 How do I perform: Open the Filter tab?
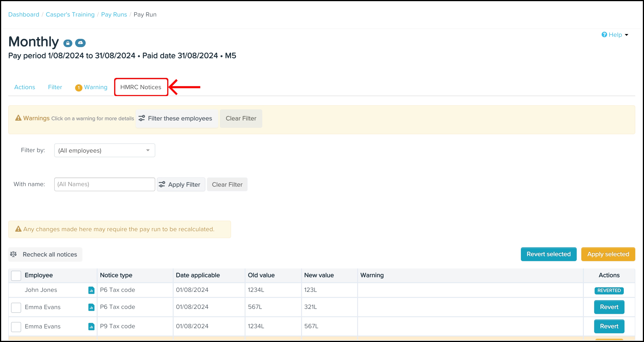click(x=55, y=87)
